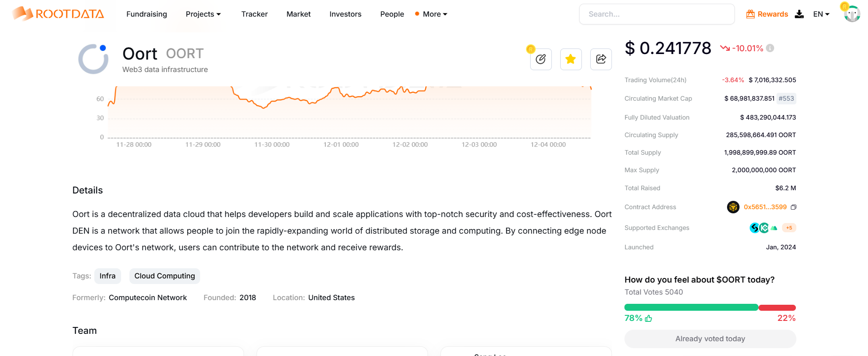Viewport: 868px width, 356px height.
Task: Select the Cloud Computing tag
Action: 165,276
